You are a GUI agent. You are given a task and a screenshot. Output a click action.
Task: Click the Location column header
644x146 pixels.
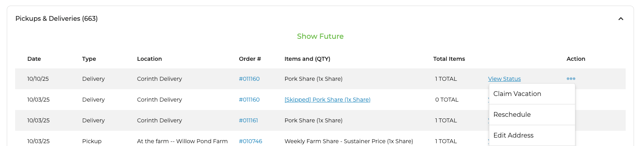pos(150,59)
